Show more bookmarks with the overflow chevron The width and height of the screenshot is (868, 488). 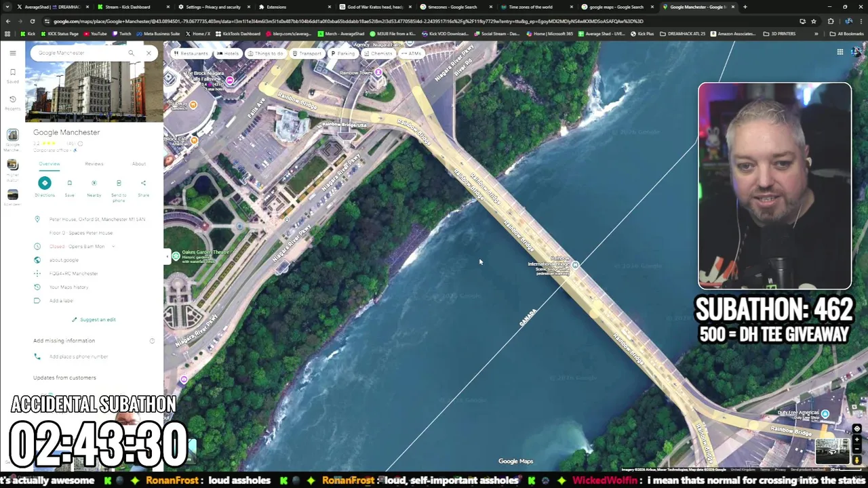816,34
